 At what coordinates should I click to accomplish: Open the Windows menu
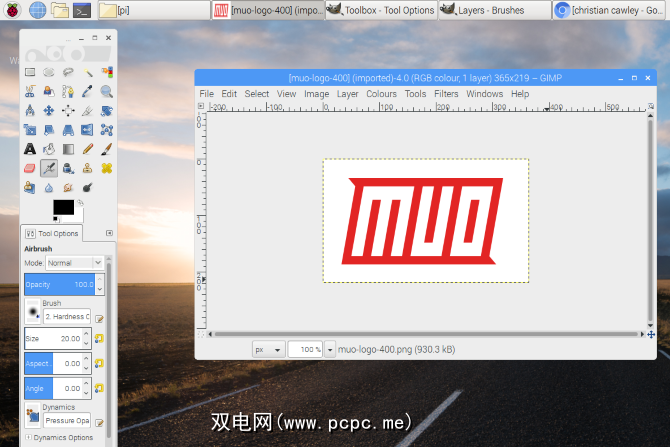485,94
